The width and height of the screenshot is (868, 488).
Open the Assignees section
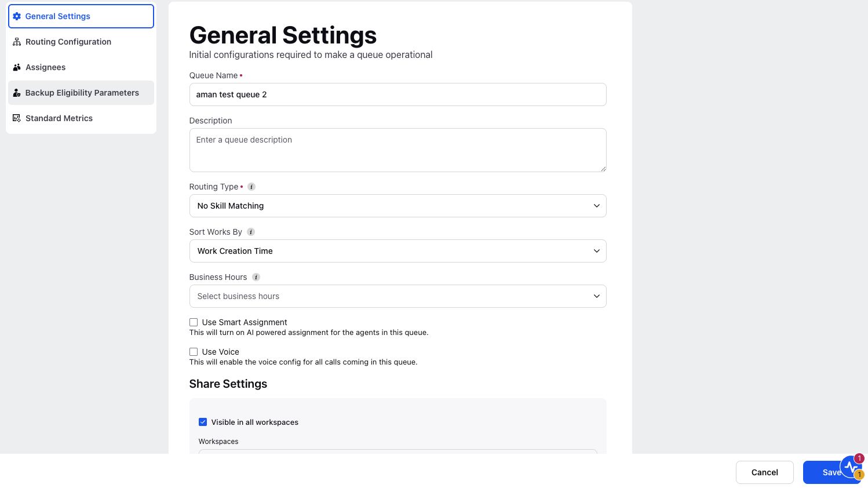81,67
